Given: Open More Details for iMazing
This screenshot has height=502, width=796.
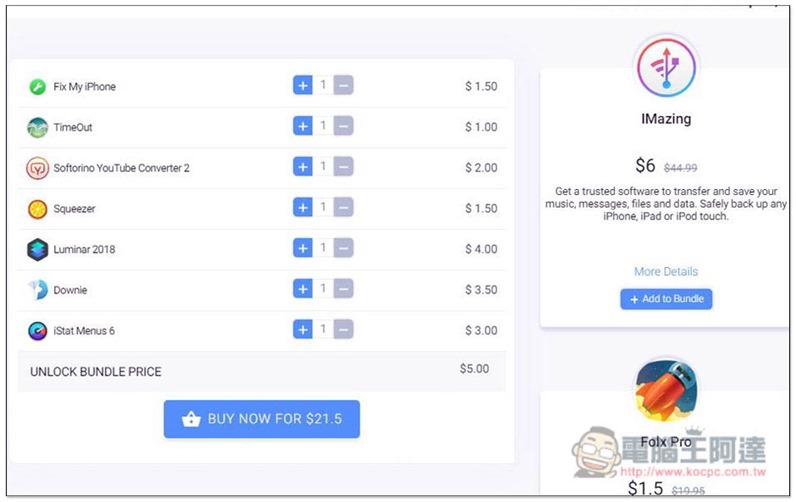Looking at the screenshot, I should tap(666, 272).
